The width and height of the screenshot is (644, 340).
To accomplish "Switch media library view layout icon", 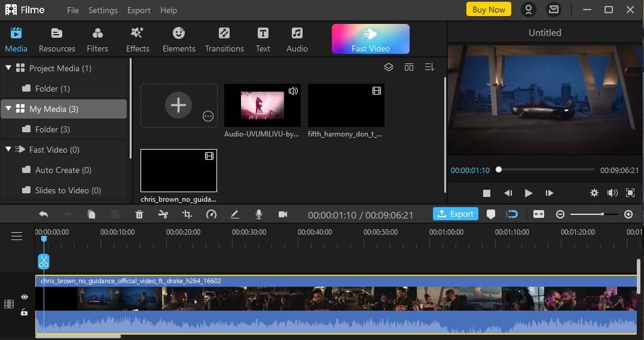I will 408,67.
